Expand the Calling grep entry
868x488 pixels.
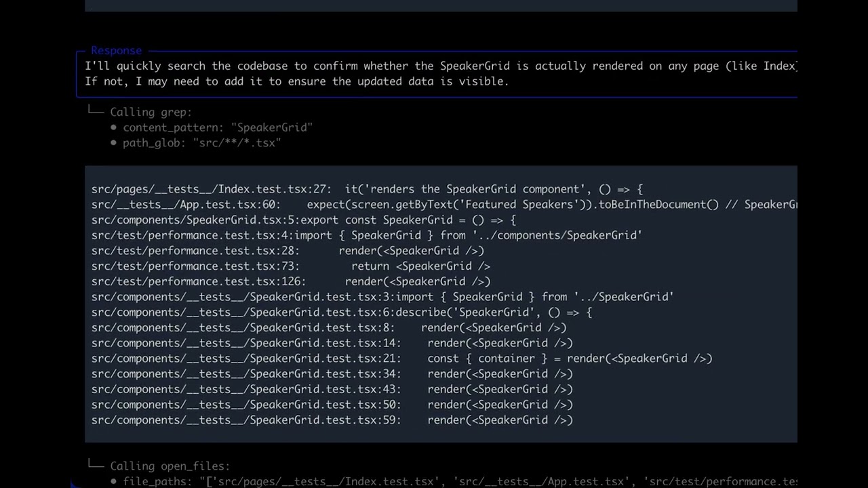[x=151, y=113]
